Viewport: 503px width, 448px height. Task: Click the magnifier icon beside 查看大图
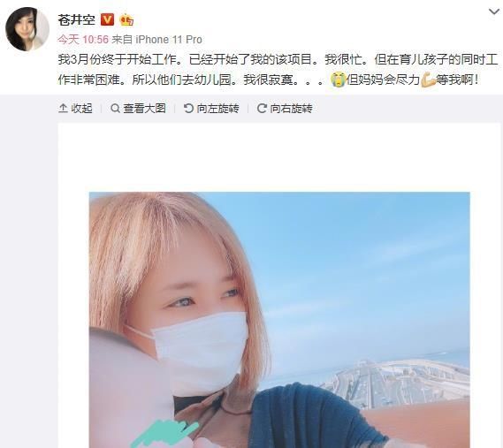coord(115,109)
